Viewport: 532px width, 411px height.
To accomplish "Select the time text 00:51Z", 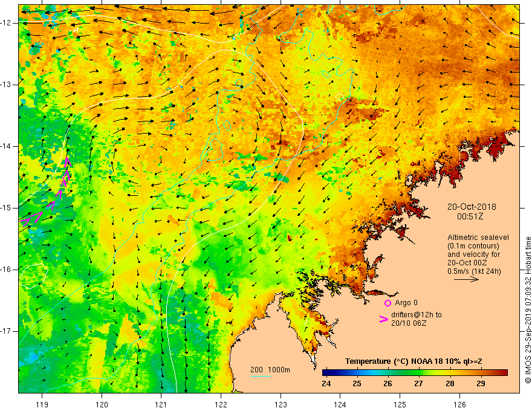I will 470,216.
